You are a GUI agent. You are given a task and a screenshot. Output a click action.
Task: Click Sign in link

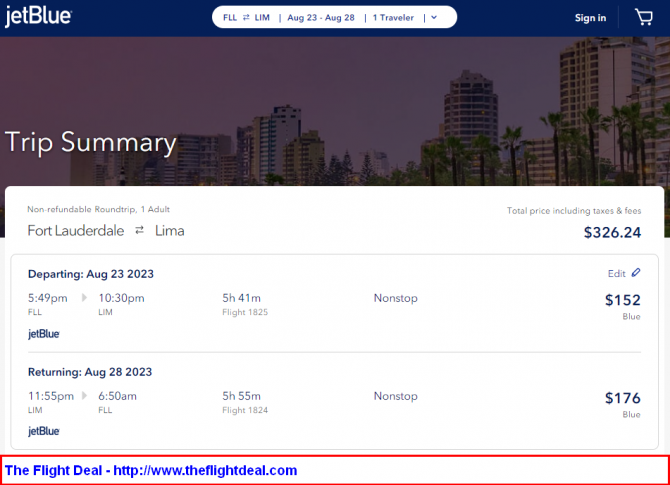pyautogui.click(x=590, y=18)
